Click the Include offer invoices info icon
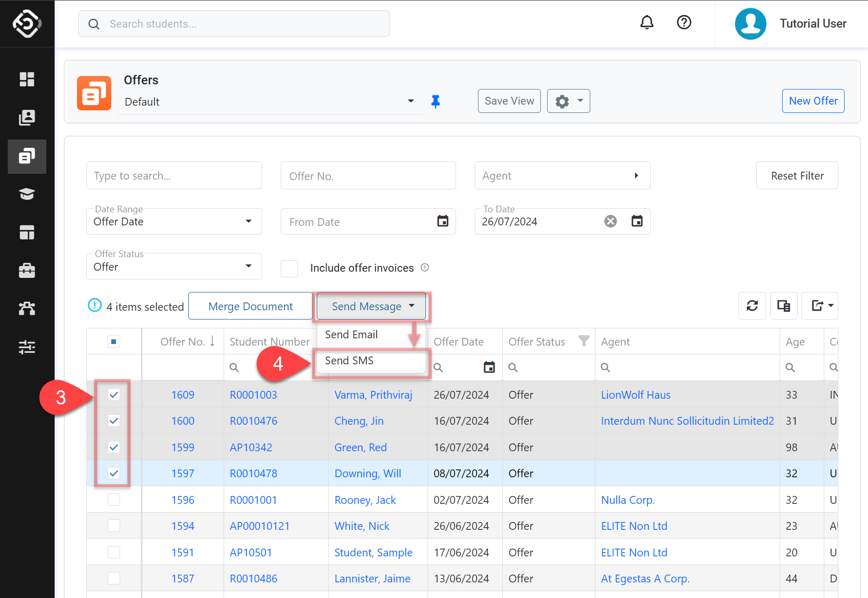 coord(425,268)
